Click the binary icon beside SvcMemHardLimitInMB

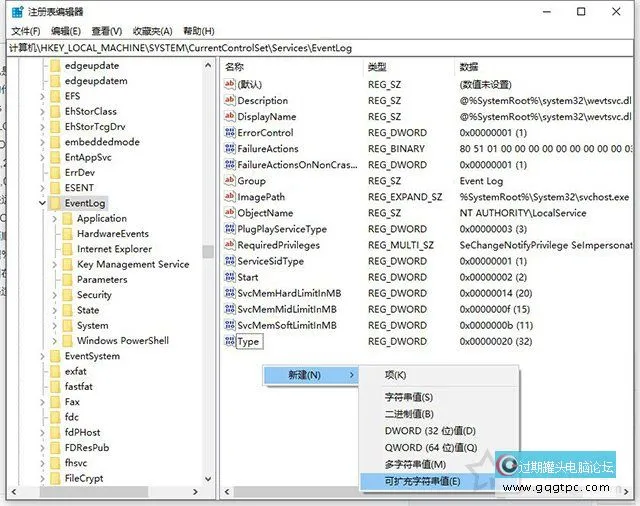pyautogui.click(x=230, y=293)
